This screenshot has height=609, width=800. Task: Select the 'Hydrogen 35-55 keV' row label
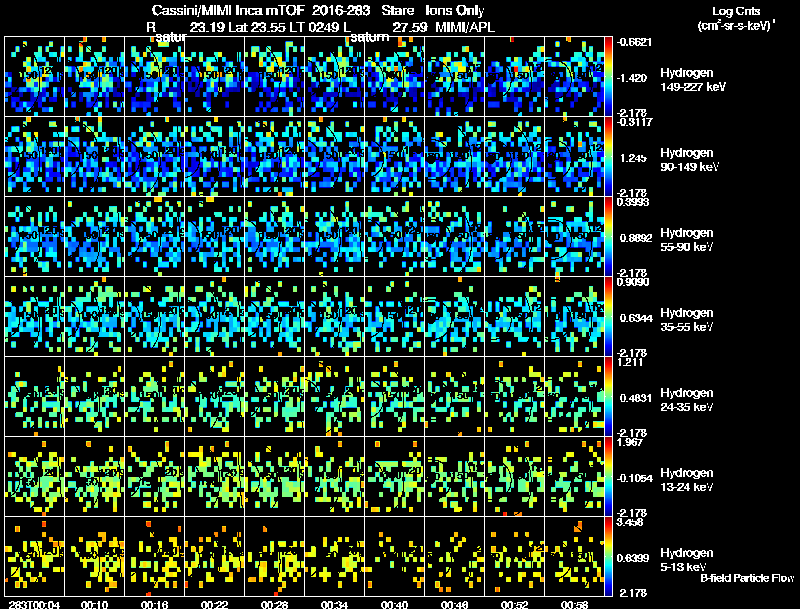[x=687, y=320]
